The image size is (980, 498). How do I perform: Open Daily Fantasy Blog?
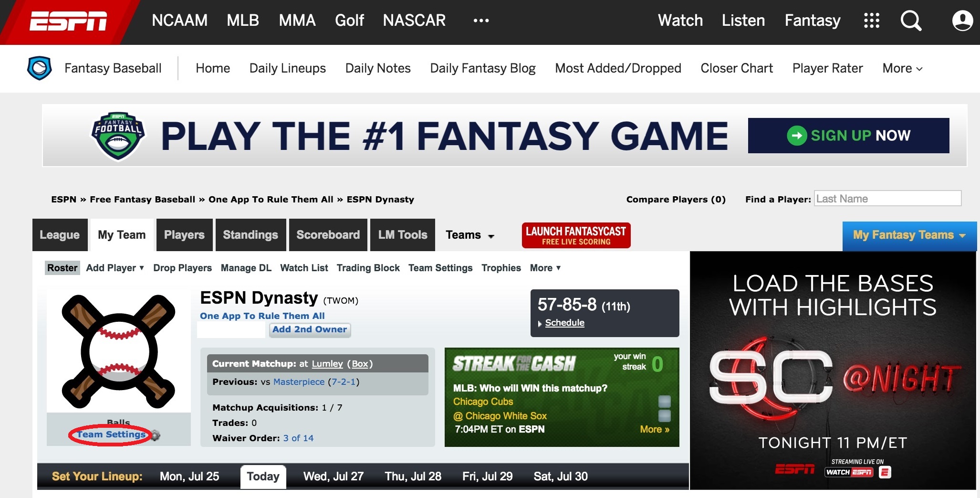[483, 68]
